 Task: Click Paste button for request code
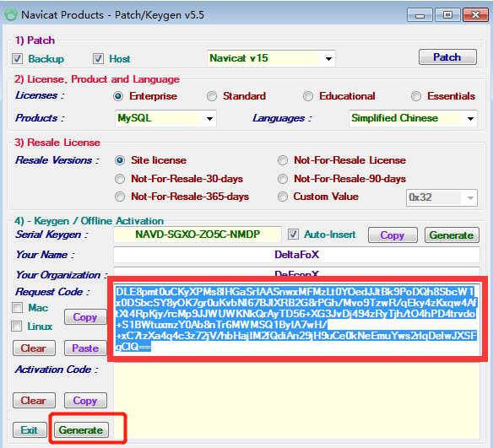(85, 348)
